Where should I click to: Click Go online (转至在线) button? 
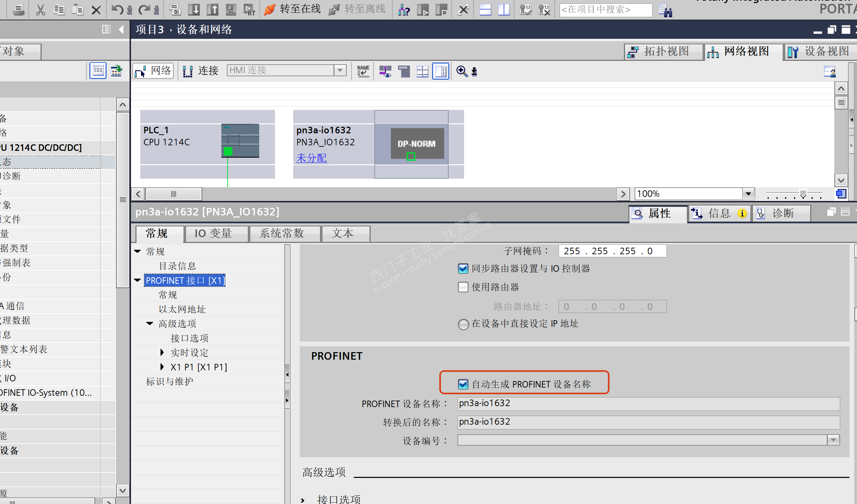click(x=292, y=9)
